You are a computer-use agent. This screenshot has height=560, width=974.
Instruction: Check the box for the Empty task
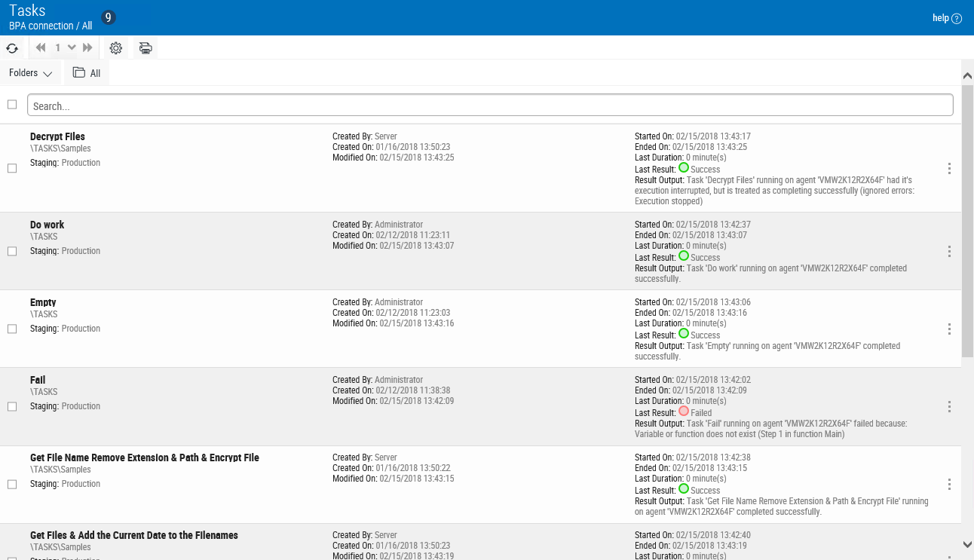pos(12,329)
